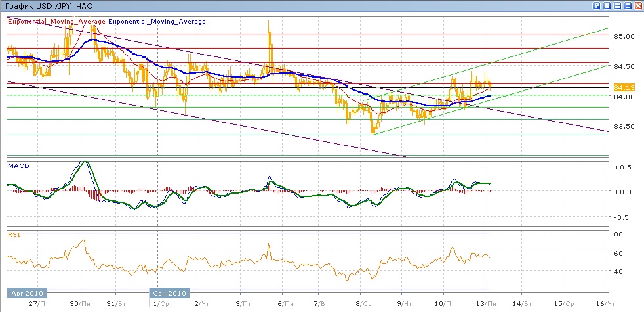This screenshot has height=312, width=644.
Task: Select the red Exponential_Moving_Average legend label
Action: (56, 22)
